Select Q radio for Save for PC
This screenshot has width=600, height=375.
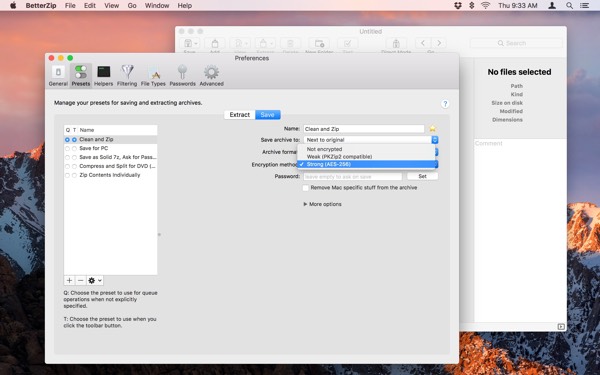point(67,148)
